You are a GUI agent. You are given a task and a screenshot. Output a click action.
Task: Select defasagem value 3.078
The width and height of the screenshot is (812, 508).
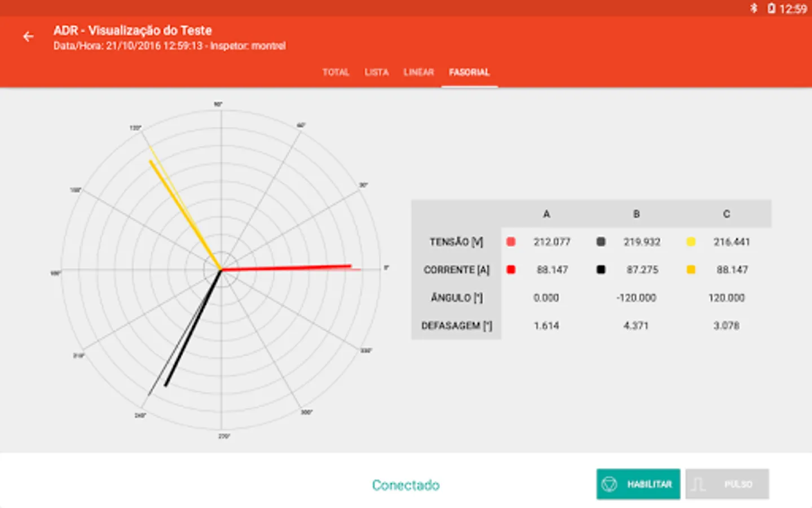(726, 326)
